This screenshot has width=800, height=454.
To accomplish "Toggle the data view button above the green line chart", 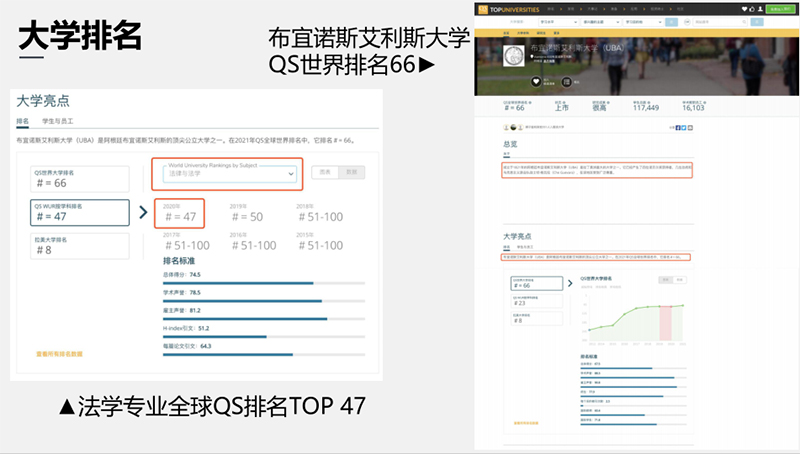I will (x=680, y=280).
